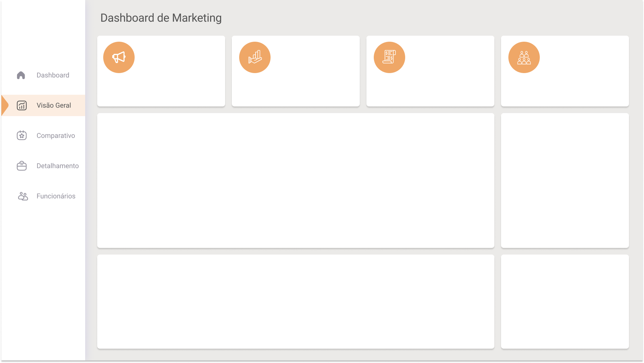Click the bottom wide chart card
Screen dimensions: 644x363
pyautogui.click(x=295, y=301)
